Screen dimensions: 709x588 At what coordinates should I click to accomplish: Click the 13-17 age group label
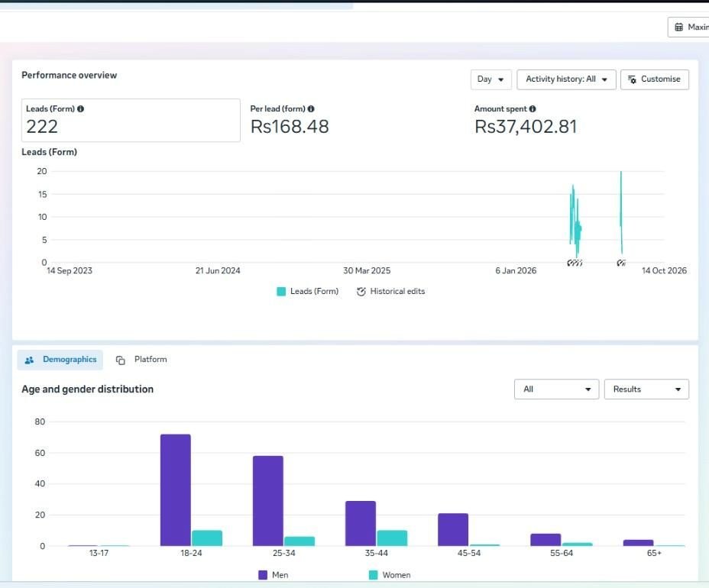tap(99, 553)
